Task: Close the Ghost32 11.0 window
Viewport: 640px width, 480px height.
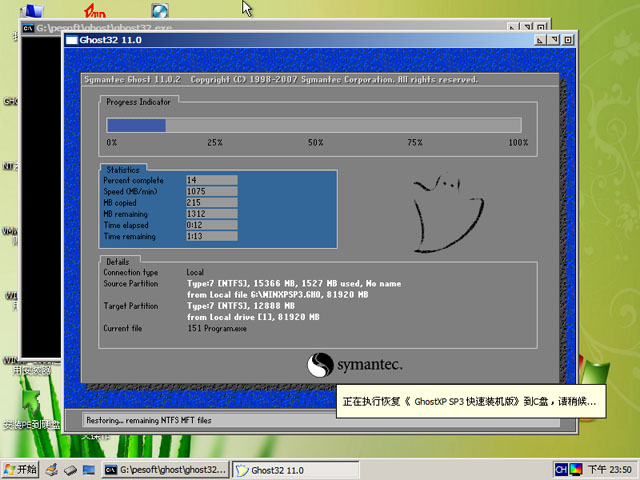Action: tap(568, 40)
